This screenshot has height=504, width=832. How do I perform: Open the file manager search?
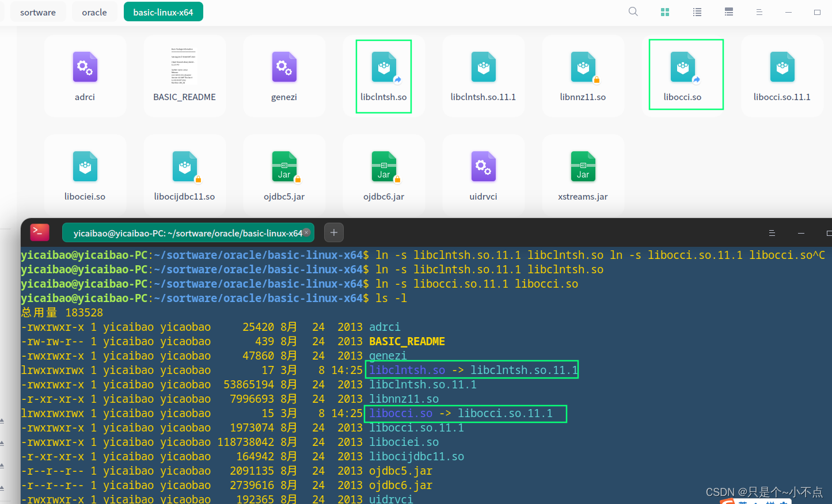click(x=633, y=12)
